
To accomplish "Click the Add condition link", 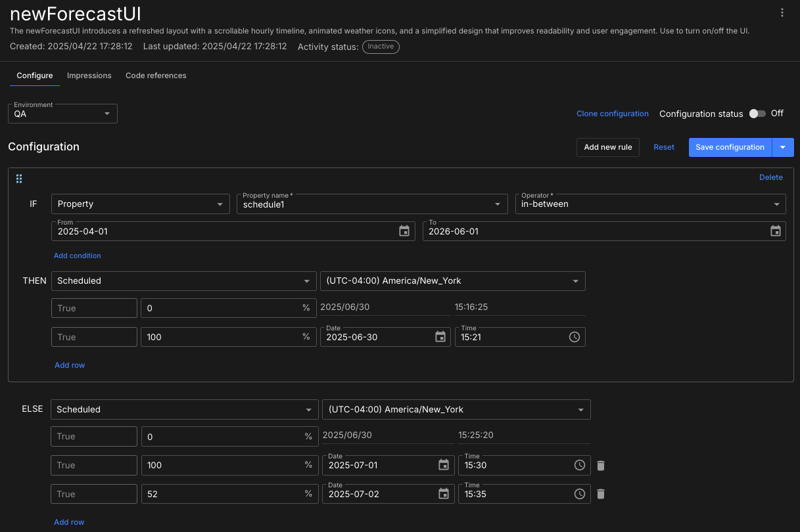I will click(78, 255).
